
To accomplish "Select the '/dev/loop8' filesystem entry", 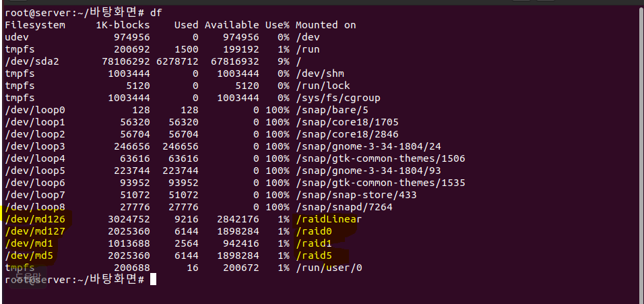I will [35, 207].
